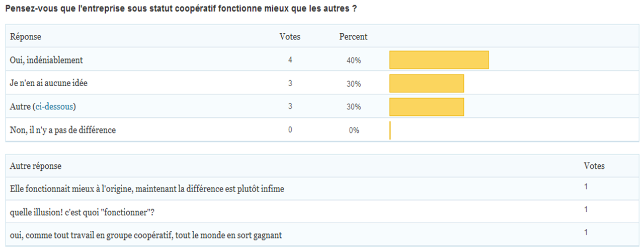The width and height of the screenshot is (644, 251).
Task: Click the yellow bar for "Je n'en ai aucune idée"
Action: [x=427, y=83]
